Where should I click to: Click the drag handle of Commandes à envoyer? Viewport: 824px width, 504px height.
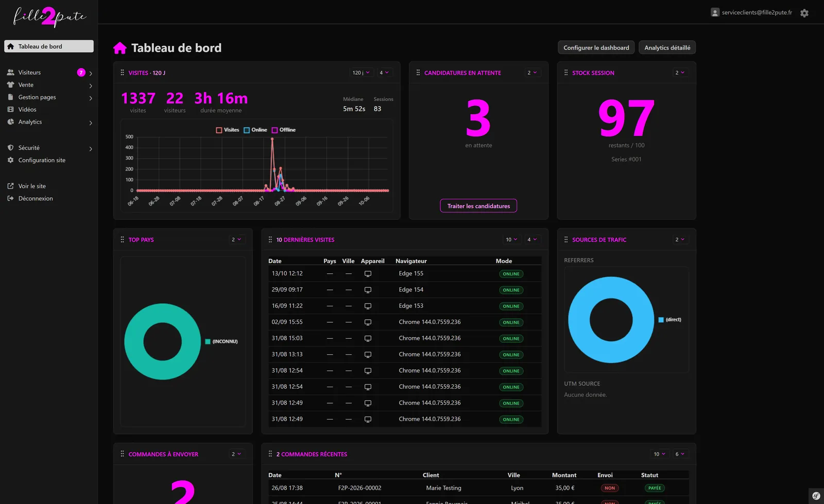122,454
